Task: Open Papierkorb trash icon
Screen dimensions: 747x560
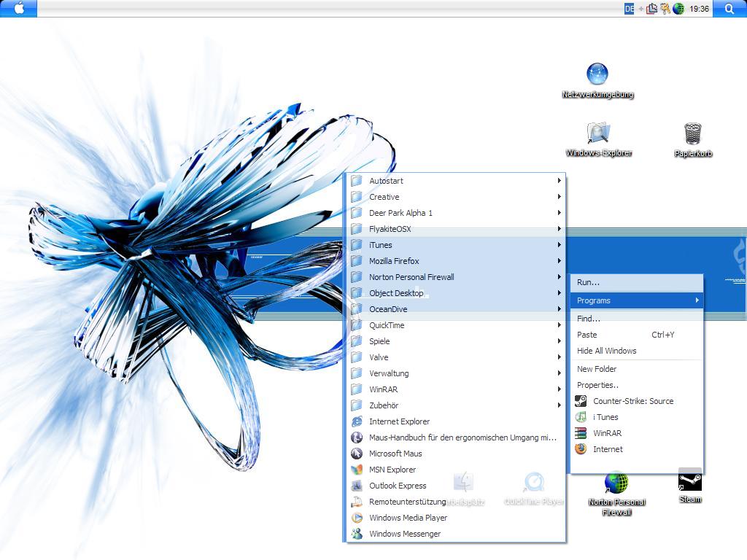Action: click(x=693, y=140)
